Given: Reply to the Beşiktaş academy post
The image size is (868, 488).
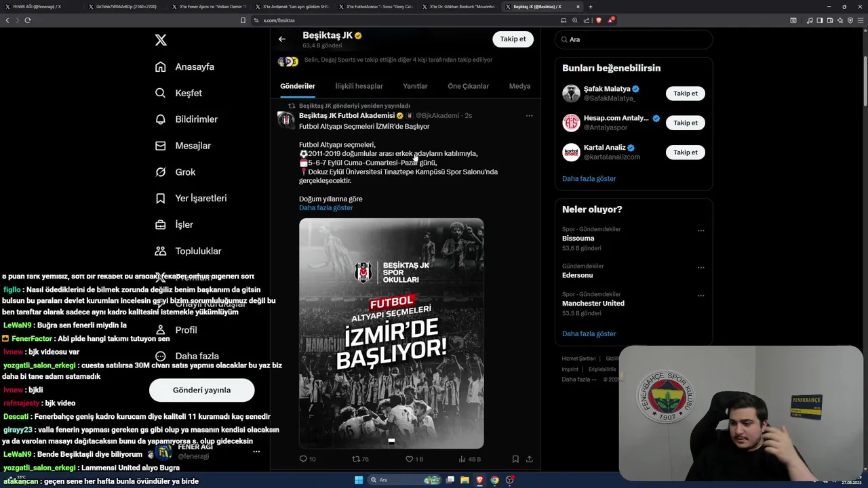Looking at the screenshot, I should 307,459.
